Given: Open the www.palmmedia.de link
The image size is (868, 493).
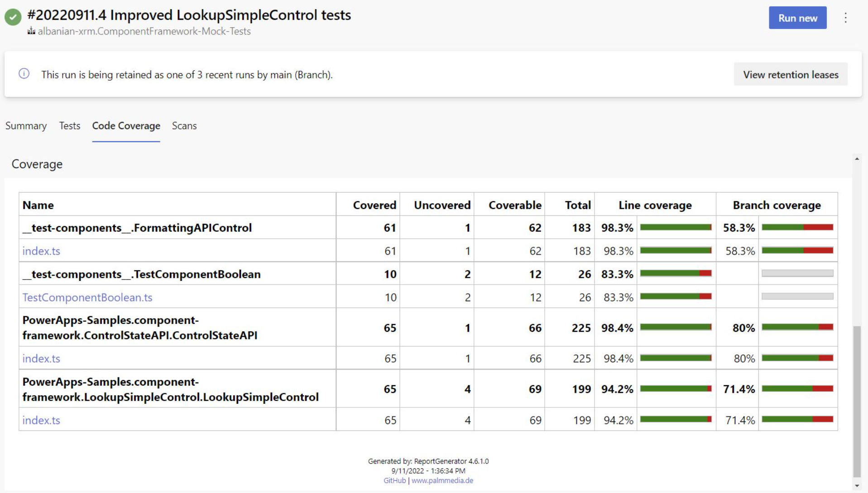Looking at the screenshot, I should click(442, 480).
